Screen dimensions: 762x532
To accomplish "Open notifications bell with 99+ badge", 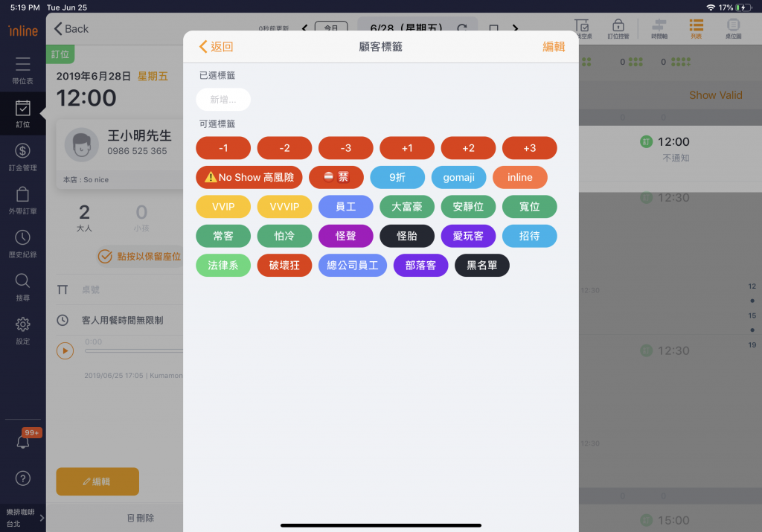I will pos(23,440).
